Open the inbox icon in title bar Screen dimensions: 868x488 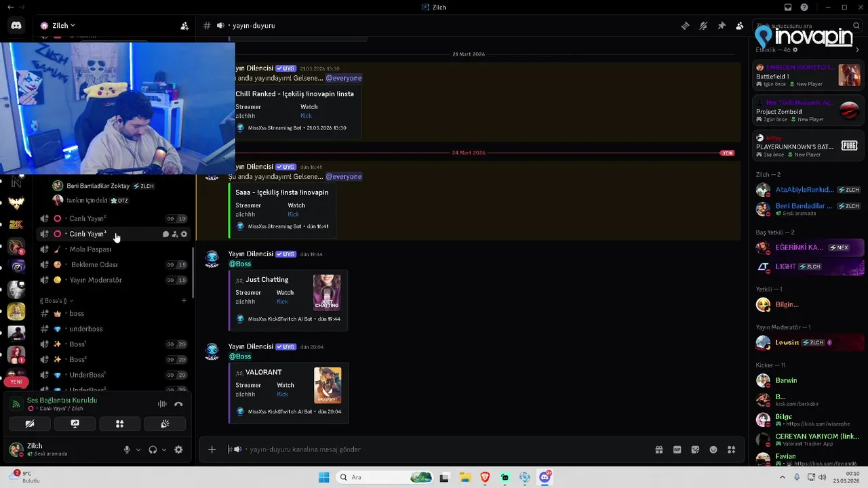pos(788,7)
